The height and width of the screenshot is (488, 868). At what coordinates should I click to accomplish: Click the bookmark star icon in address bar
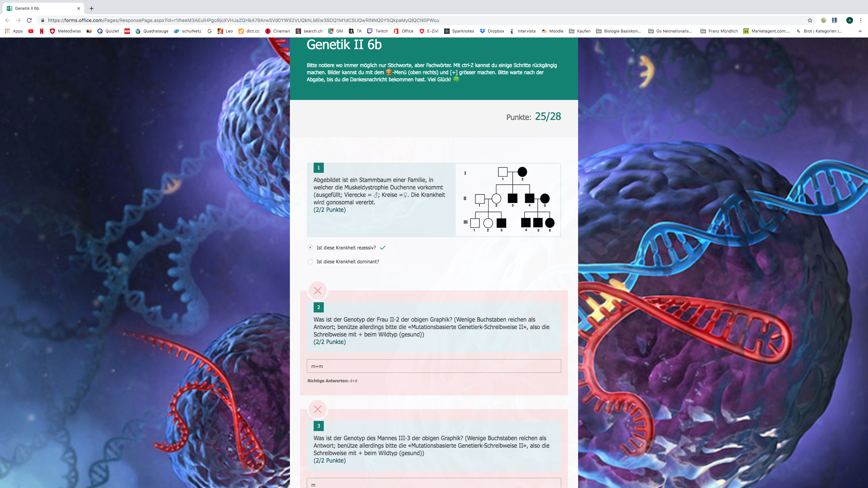tap(810, 20)
